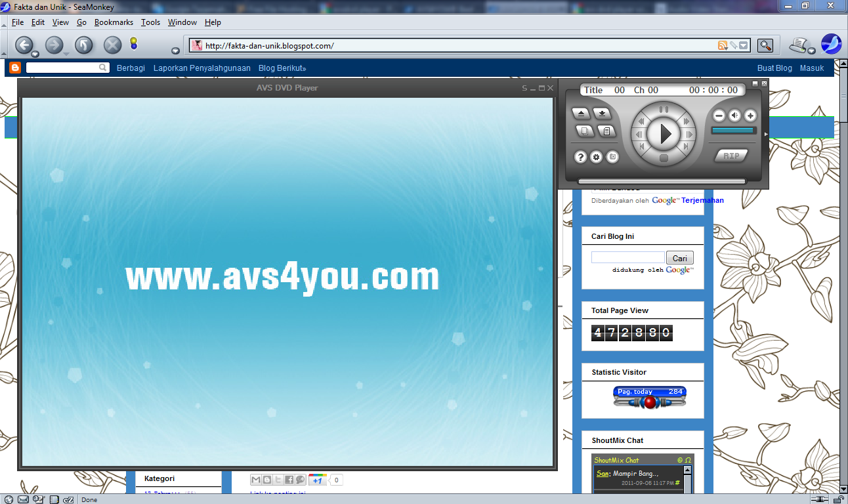Open the DVD playlist icon in AVS player

click(x=607, y=131)
